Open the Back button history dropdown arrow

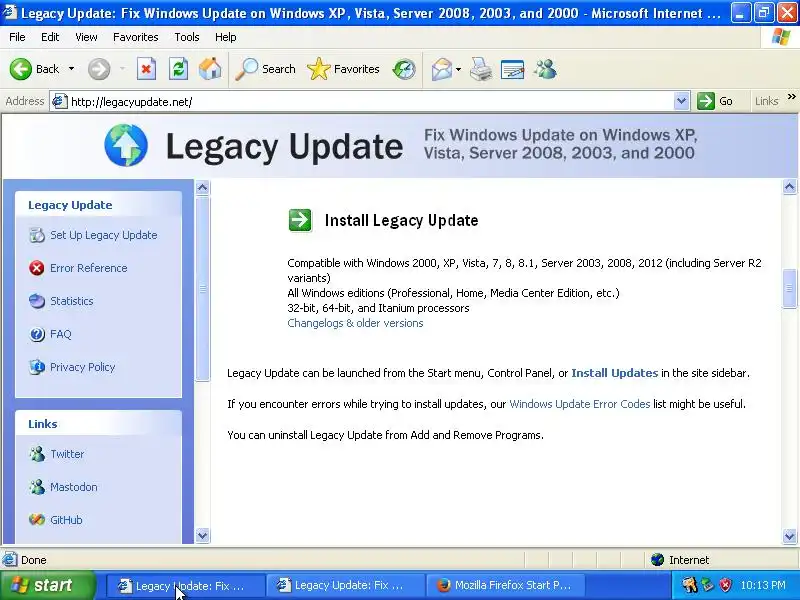tap(71, 69)
